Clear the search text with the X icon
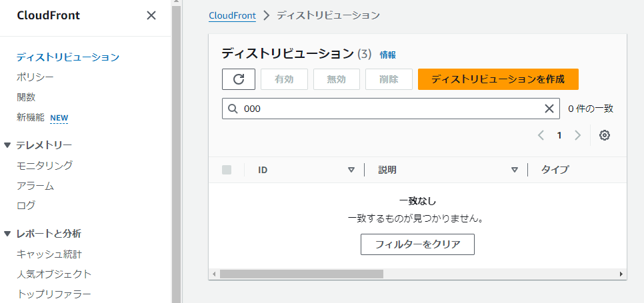This screenshot has height=303, width=644. (549, 109)
